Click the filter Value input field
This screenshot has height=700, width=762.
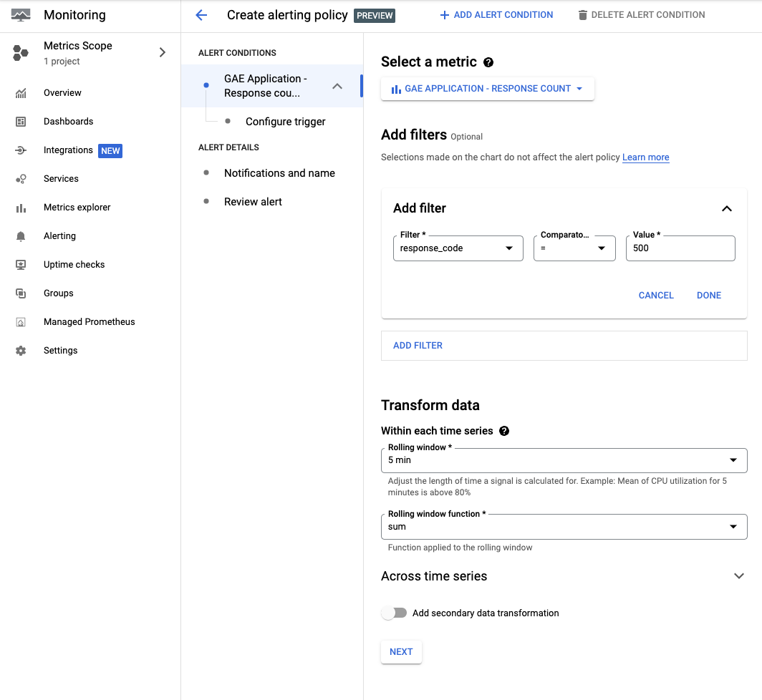click(680, 248)
